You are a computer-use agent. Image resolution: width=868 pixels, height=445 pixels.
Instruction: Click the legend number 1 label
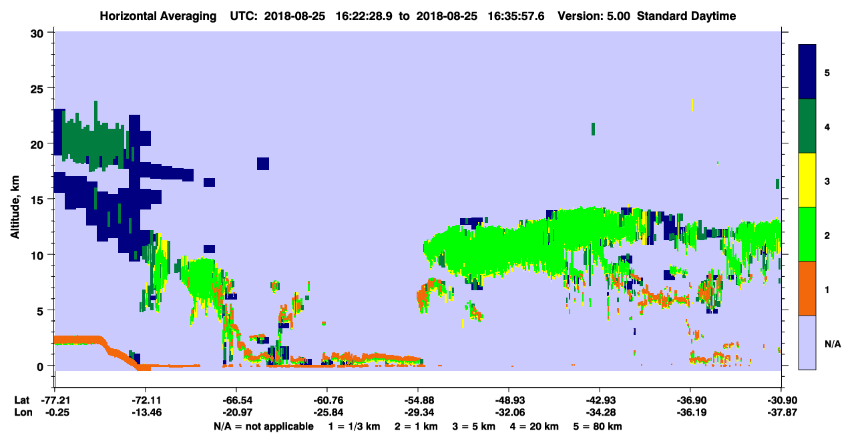click(x=827, y=289)
